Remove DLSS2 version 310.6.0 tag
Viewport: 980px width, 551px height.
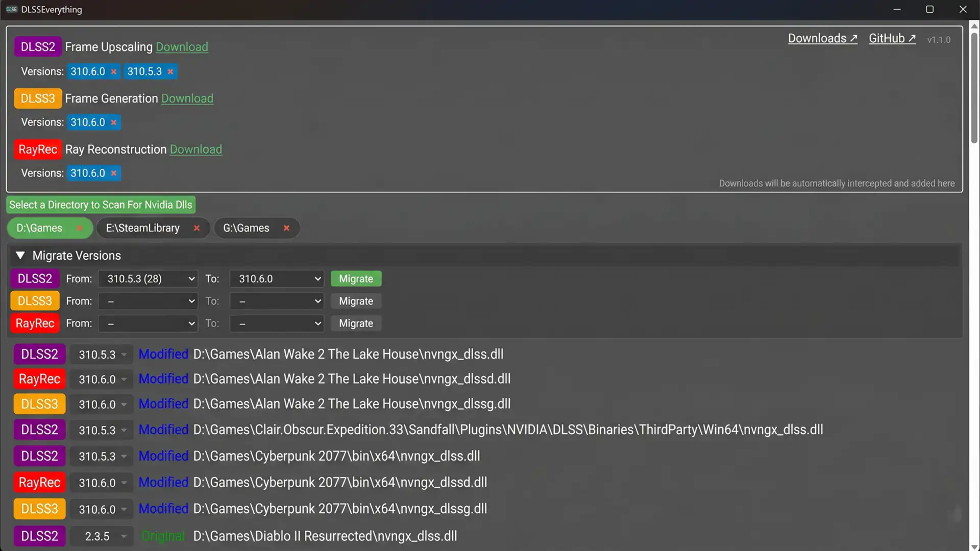114,72
